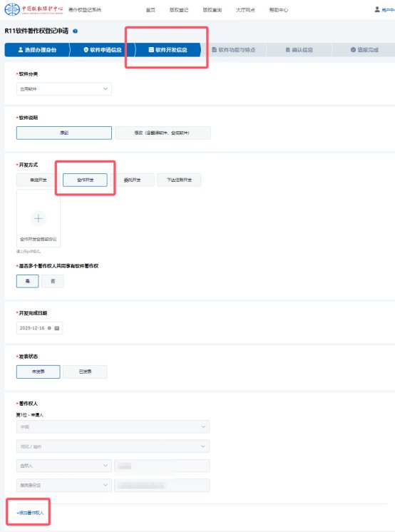Expand the 中国 country dropdown

point(113,427)
